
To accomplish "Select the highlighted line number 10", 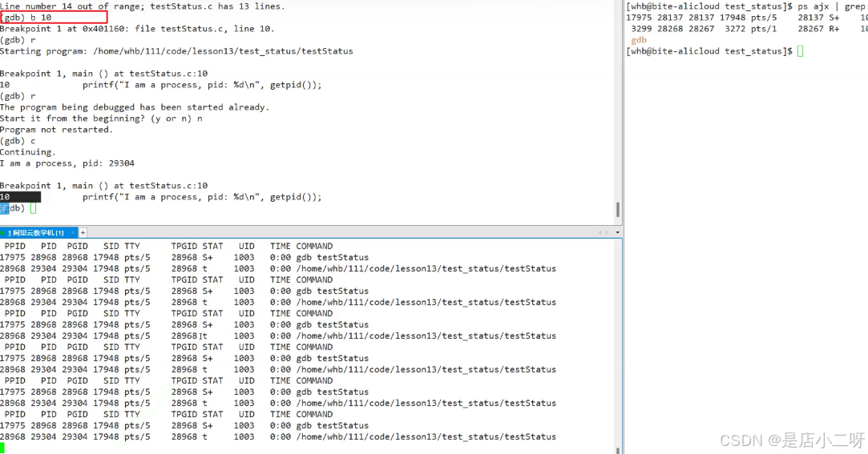I will point(19,197).
